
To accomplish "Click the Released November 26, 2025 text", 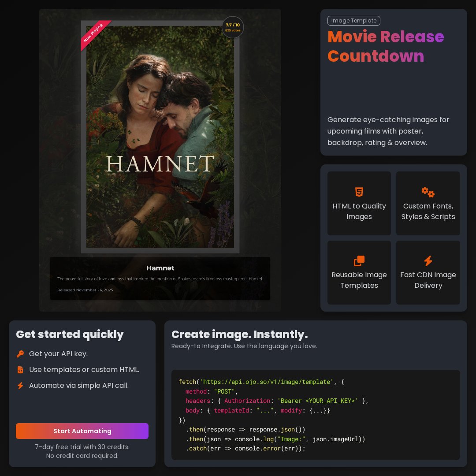I will click(x=85, y=290).
